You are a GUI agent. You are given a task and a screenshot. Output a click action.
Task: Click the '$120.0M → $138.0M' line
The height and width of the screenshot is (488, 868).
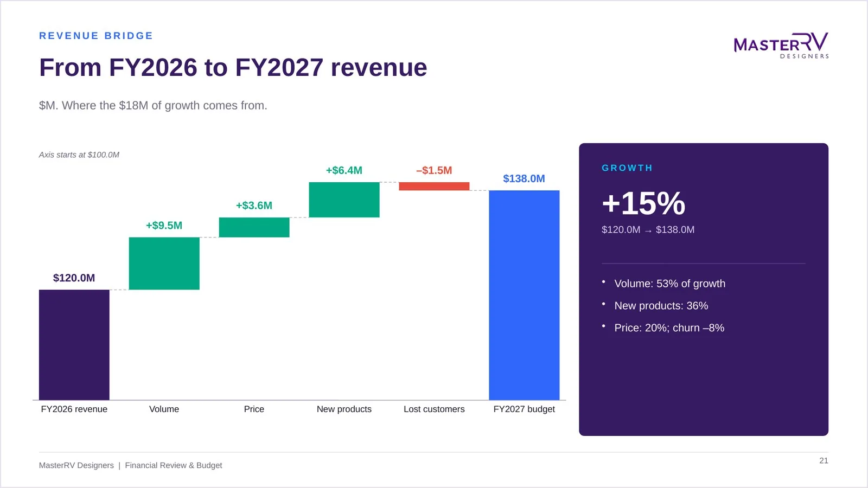(x=648, y=230)
